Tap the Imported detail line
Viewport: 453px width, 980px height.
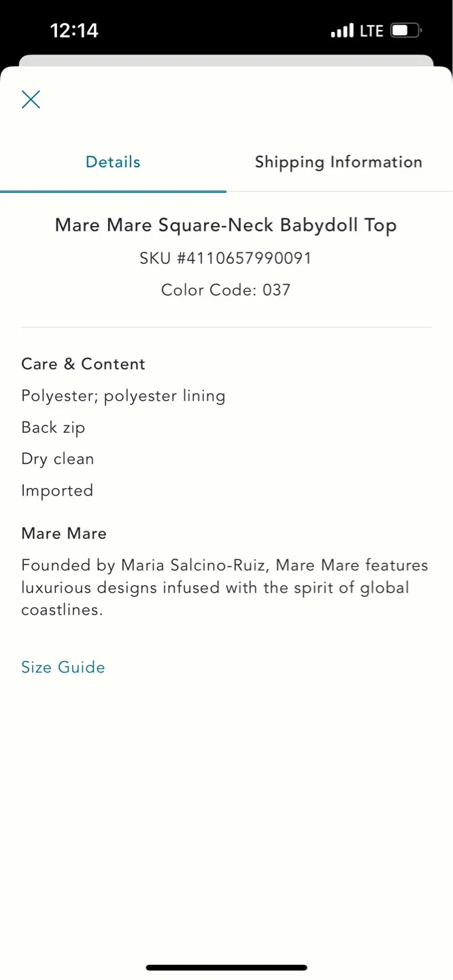[57, 491]
